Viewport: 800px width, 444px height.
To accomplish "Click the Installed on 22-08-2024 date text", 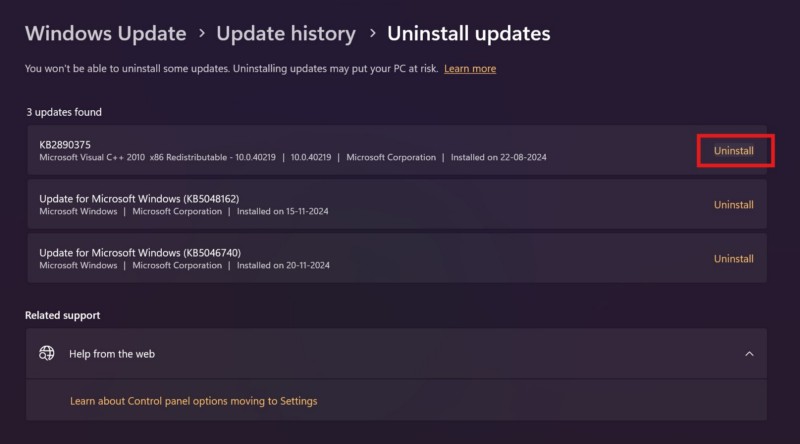I will point(496,157).
